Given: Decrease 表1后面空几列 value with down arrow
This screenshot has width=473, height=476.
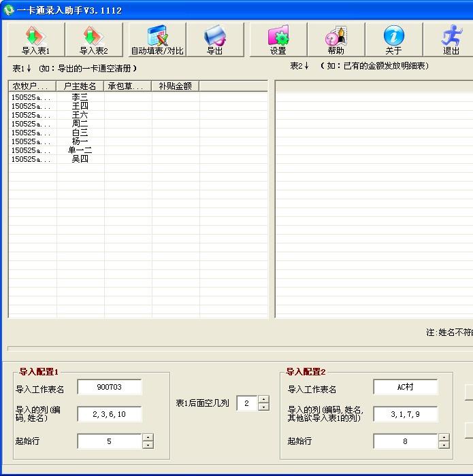Looking at the screenshot, I should tap(263, 407).
